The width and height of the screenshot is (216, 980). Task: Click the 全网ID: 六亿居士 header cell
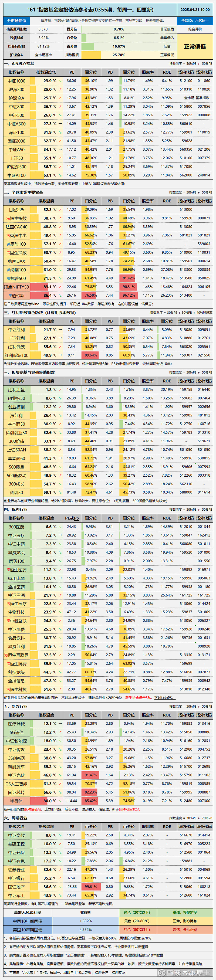(195, 21)
